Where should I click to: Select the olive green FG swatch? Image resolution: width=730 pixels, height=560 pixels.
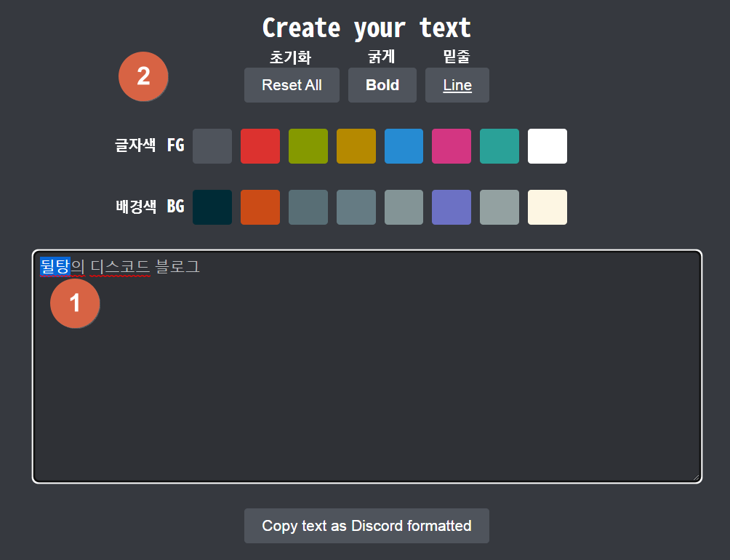[x=308, y=146]
